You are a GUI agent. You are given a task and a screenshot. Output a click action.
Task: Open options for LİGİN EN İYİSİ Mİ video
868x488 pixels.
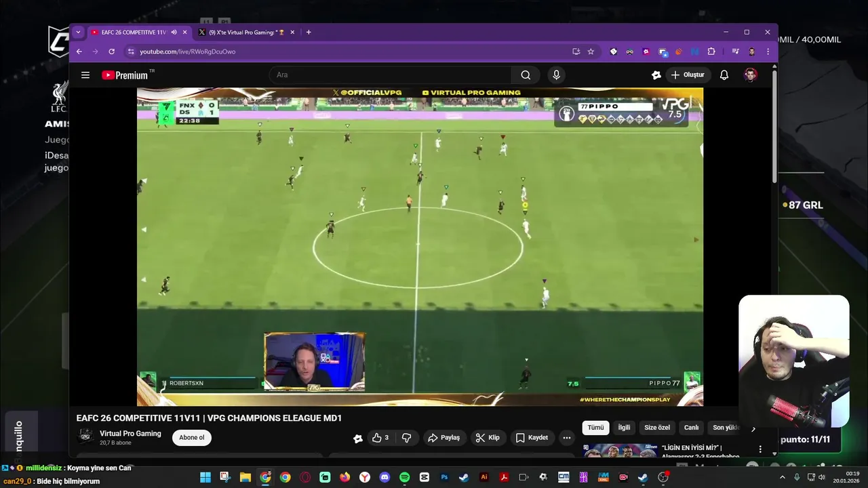coord(760,449)
